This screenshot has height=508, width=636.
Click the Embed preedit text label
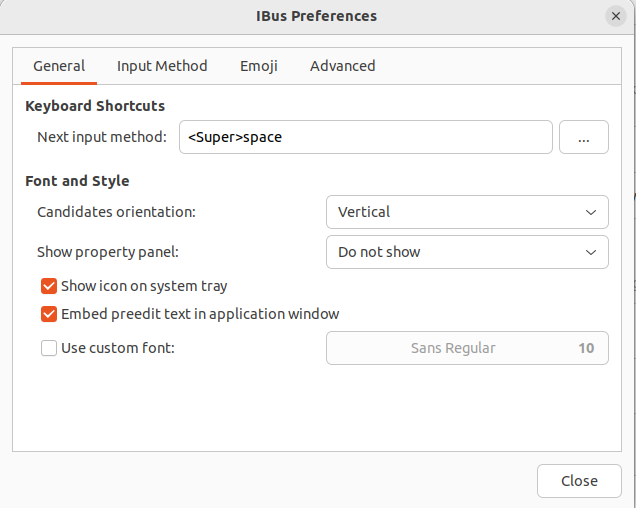(x=200, y=314)
